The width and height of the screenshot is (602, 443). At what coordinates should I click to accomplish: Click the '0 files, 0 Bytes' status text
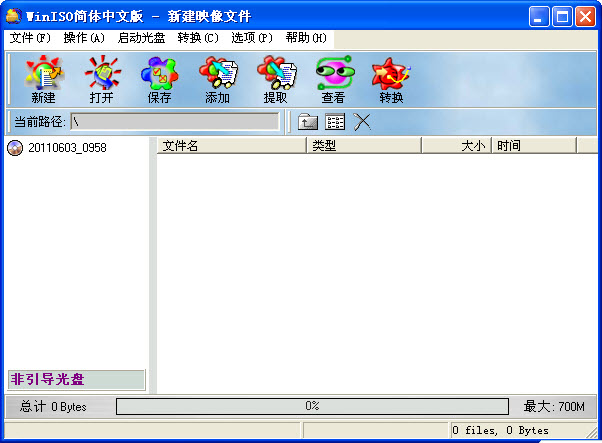pos(500,430)
